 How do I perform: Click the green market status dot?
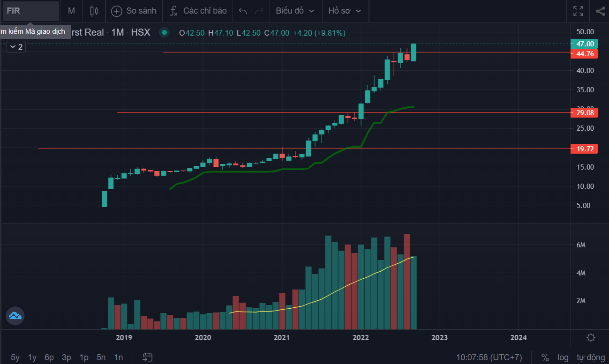click(164, 32)
